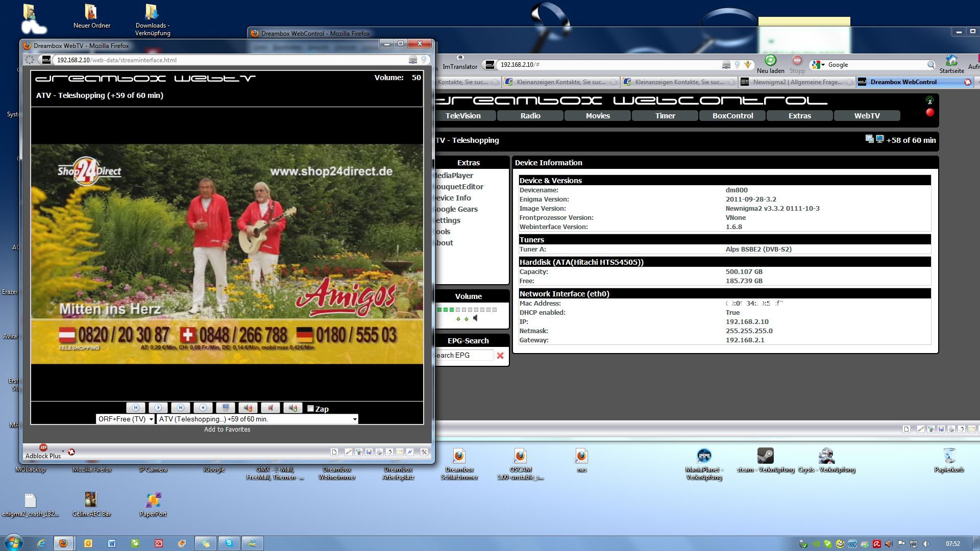Image resolution: width=980 pixels, height=551 pixels.
Task: Open the Timer tab in WebControl
Action: [665, 116]
